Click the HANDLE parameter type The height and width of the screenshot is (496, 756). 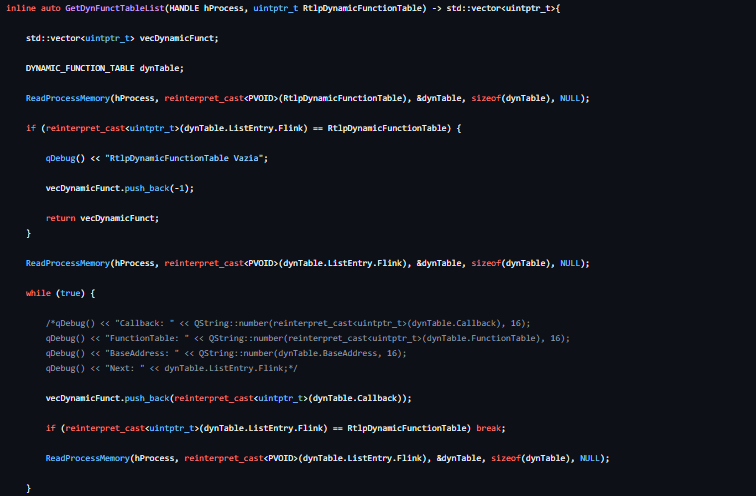[x=184, y=8]
